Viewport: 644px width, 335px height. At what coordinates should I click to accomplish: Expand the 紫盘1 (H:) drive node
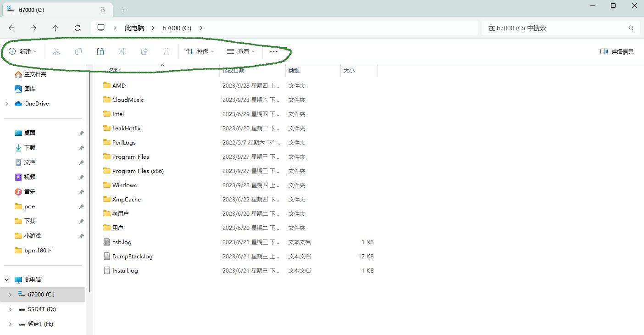[10, 324]
